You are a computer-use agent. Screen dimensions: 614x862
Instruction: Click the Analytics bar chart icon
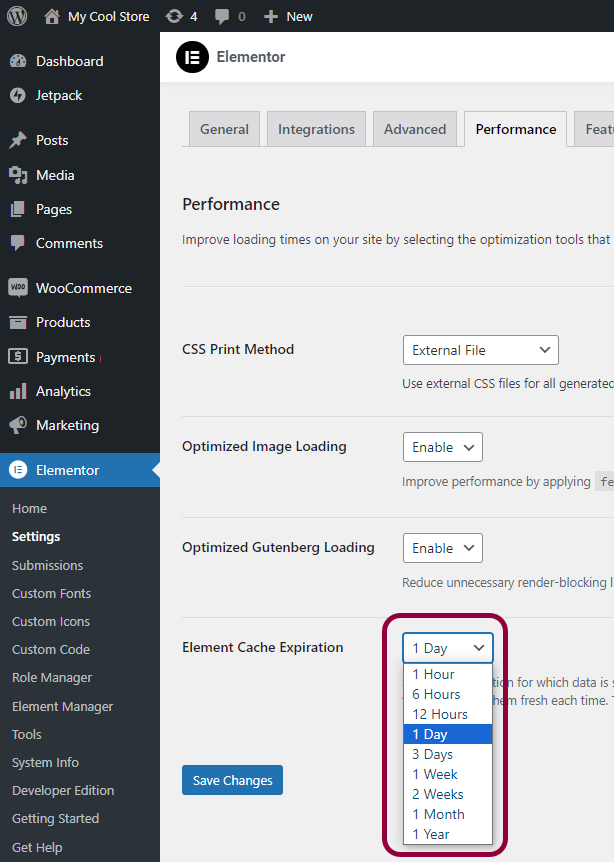[x=18, y=391]
